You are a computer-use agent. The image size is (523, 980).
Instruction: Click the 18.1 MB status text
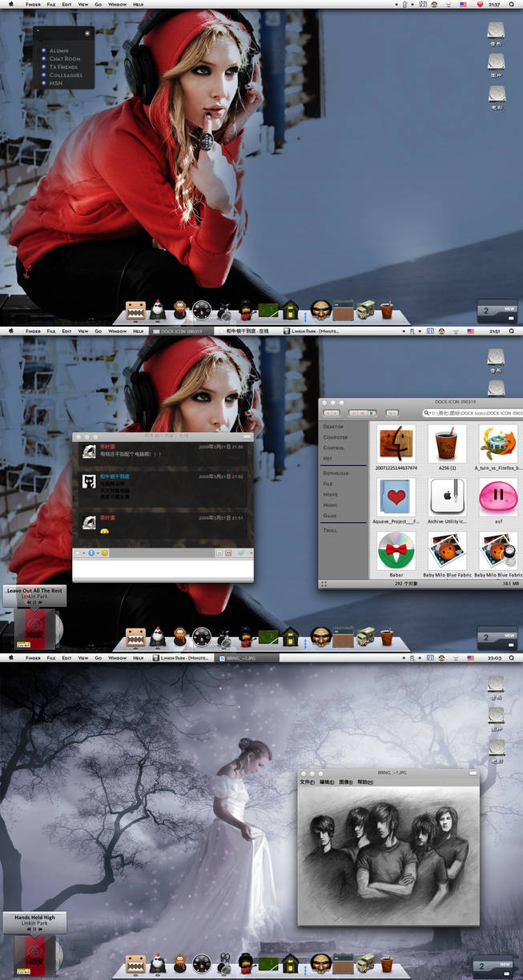[510, 584]
